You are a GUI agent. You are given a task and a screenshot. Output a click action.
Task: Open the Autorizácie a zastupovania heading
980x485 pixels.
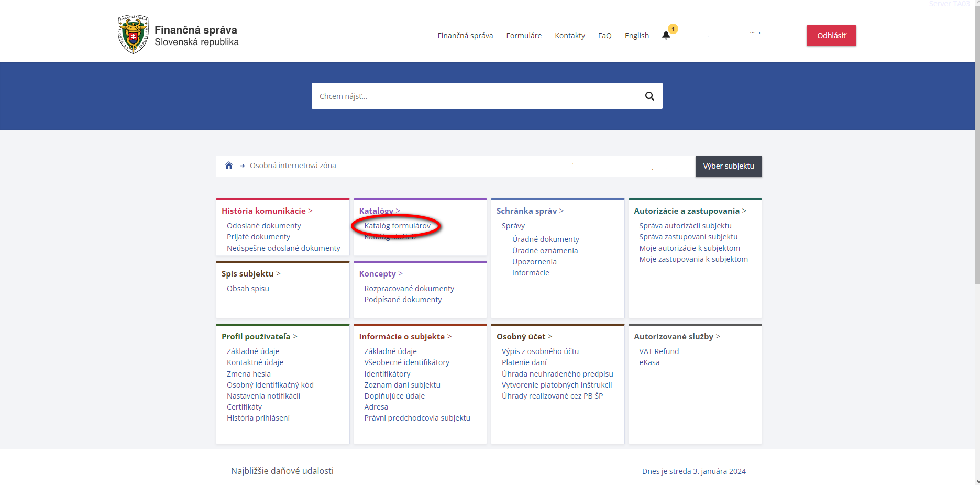686,211
